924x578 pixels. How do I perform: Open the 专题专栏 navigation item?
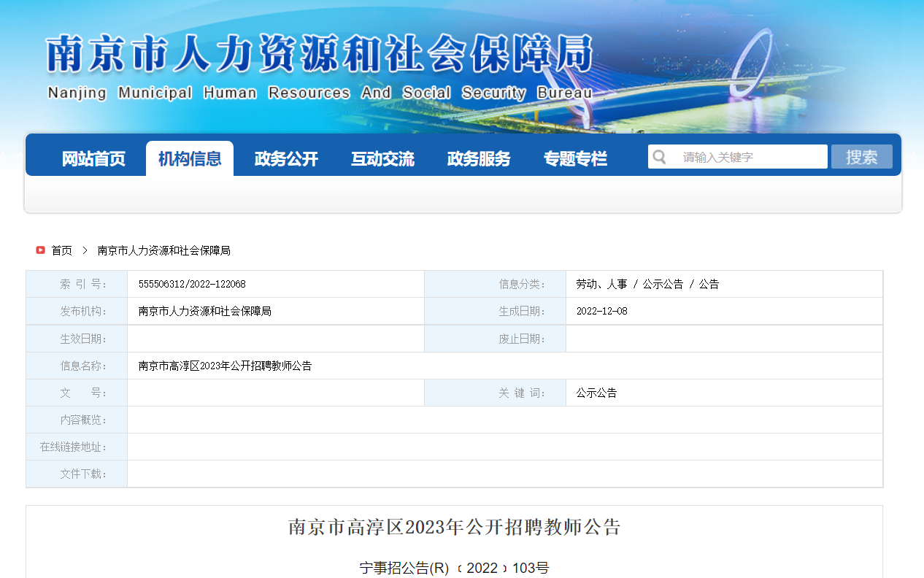tap(575, 158)
